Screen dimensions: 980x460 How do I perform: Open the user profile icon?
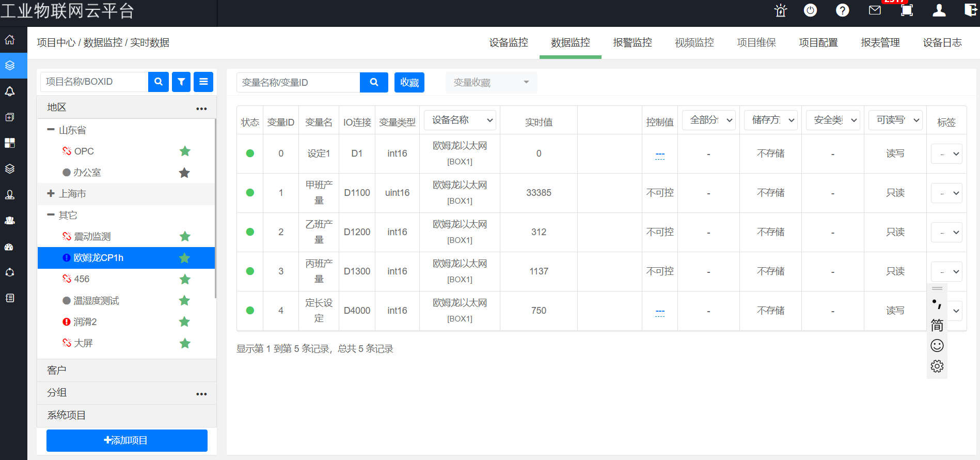(x=939, y=10)
